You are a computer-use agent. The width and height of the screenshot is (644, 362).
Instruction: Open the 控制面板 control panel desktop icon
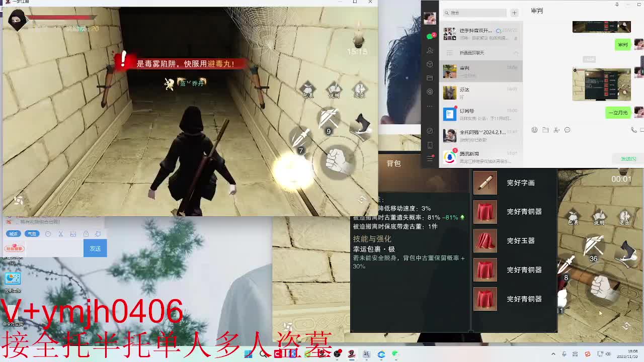point(13,282)
